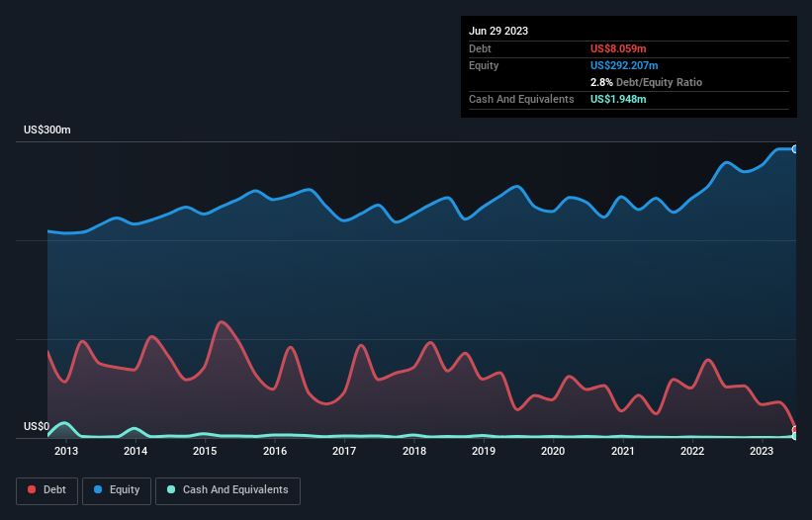Click the US$0 y-axis label
This screenshot has width=812, height=520.
point(36,427)
